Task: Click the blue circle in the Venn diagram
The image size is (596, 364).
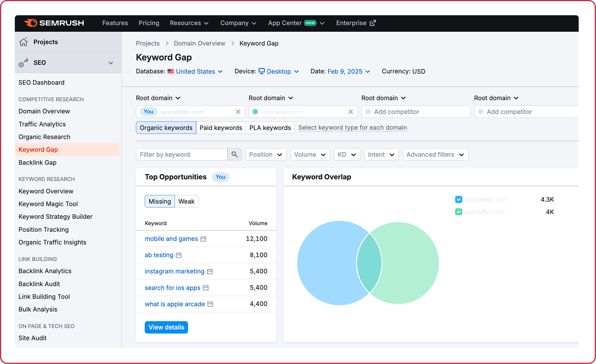Action: (327, 263)
